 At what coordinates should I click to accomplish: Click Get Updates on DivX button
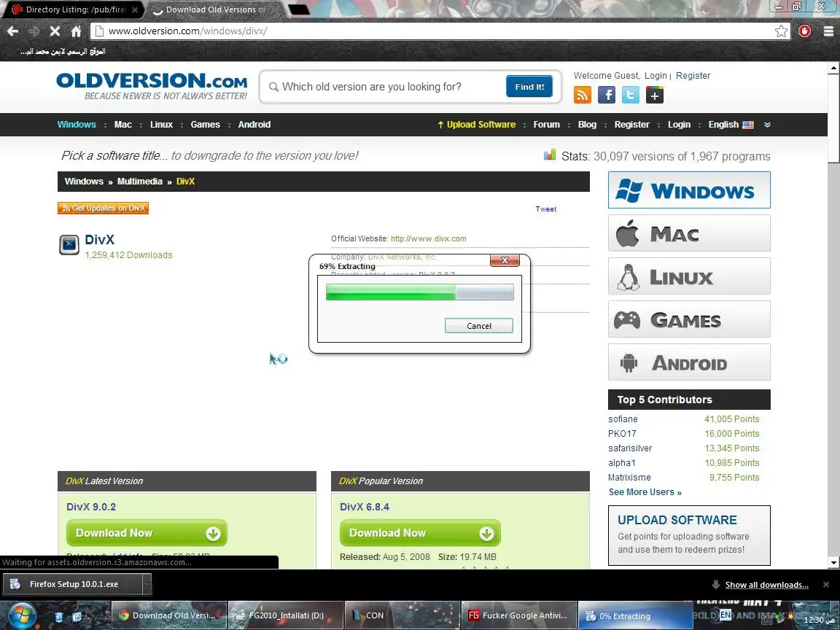point(103,208)
